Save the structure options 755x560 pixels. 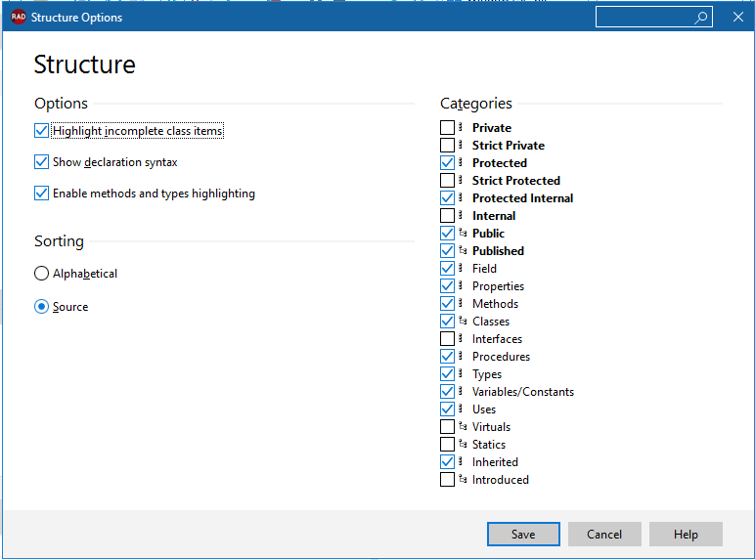[523, 534]
